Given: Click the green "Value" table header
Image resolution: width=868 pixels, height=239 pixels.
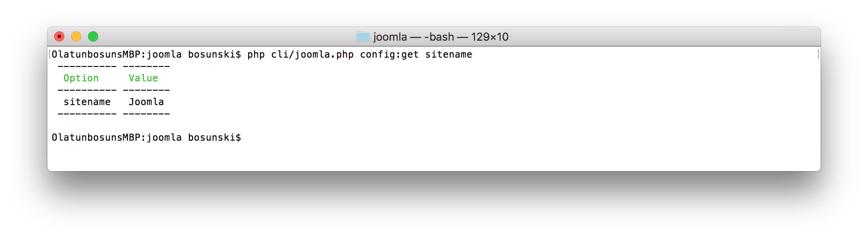Looking at the screenshot, I should coord(143,78).
